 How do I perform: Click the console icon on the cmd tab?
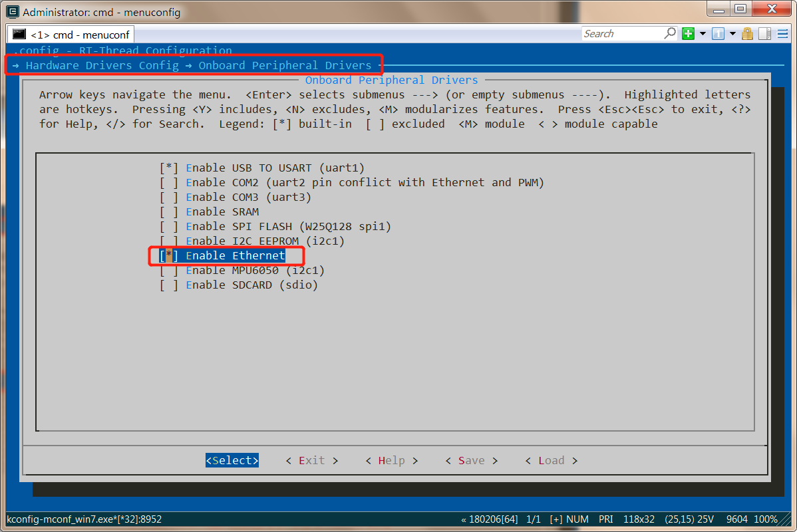click(19, 34)
